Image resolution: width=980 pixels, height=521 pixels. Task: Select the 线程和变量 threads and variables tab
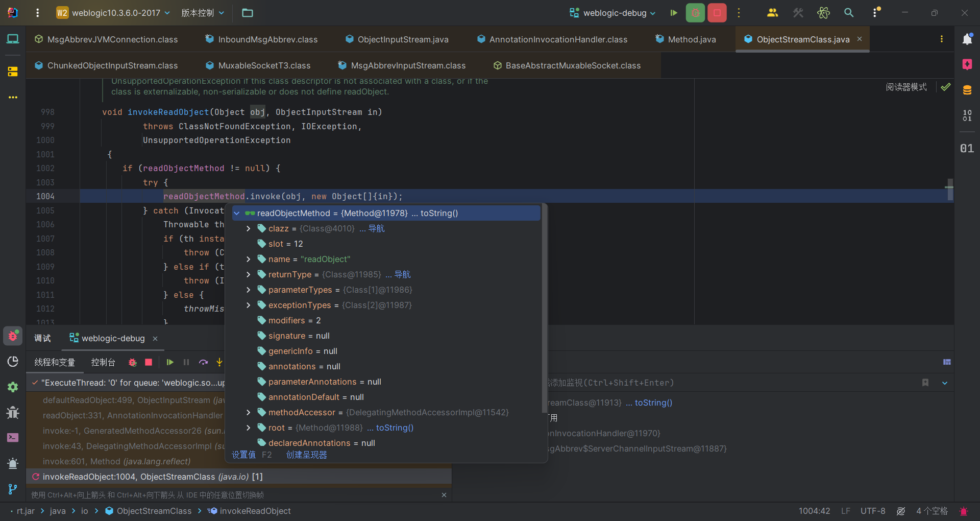point(55,362)
